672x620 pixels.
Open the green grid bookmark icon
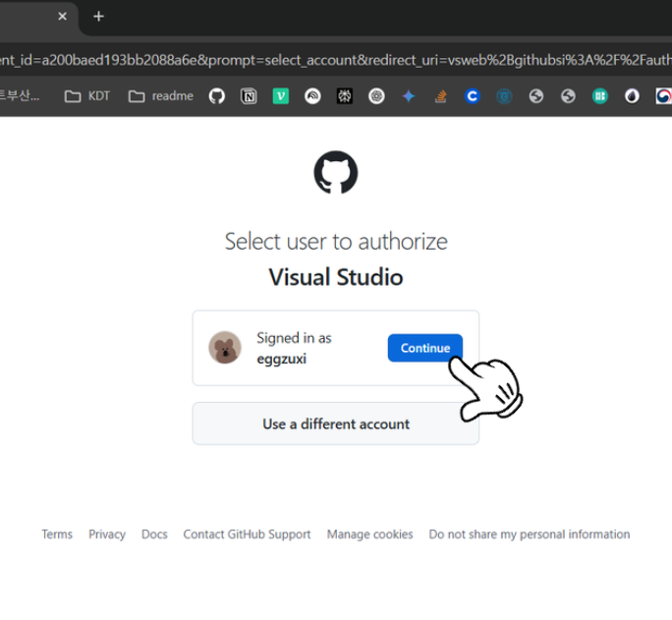pos(600,96)
